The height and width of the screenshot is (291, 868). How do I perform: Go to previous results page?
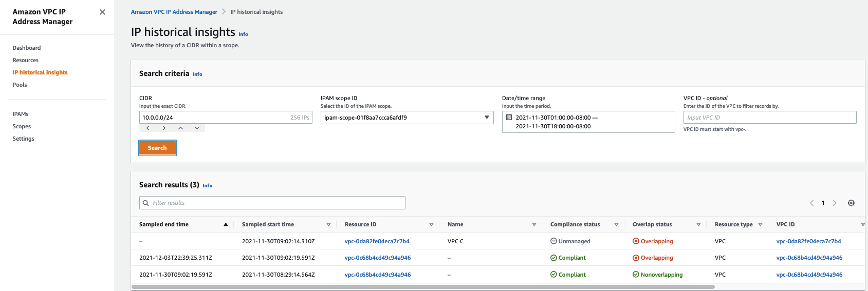pyautogui.click(x=811, y=203)
